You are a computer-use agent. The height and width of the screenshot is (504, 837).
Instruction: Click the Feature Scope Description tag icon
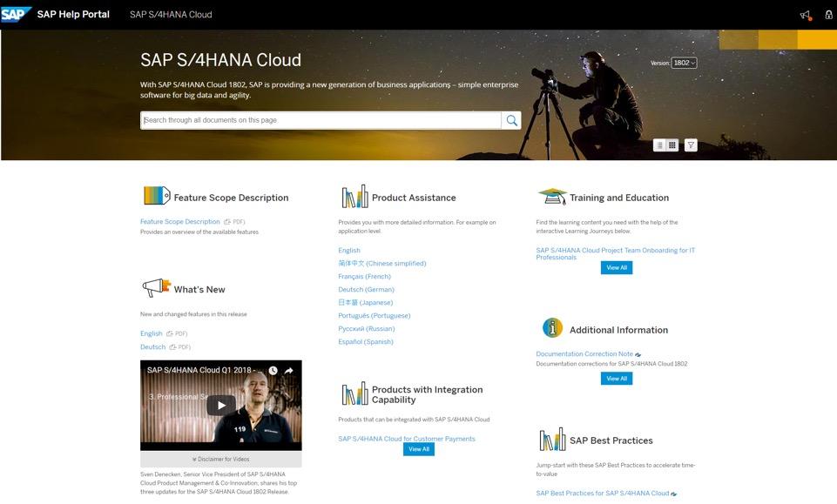(157, 196)
